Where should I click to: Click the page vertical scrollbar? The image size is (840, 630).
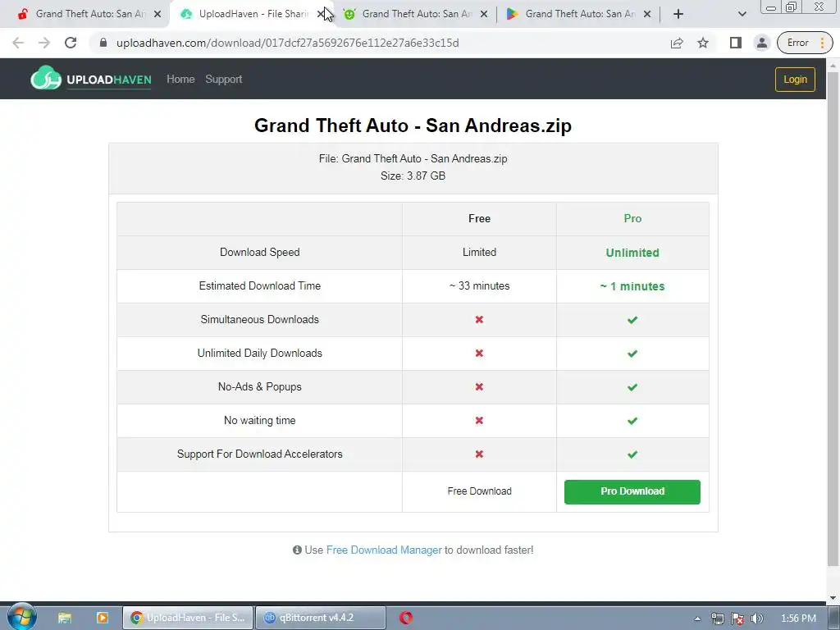point(833,319)
